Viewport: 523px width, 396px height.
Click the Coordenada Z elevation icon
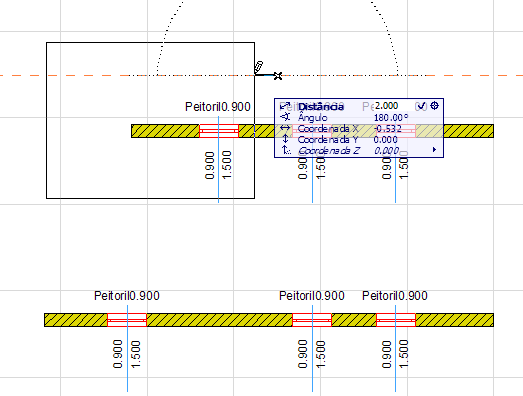point(286,150)
